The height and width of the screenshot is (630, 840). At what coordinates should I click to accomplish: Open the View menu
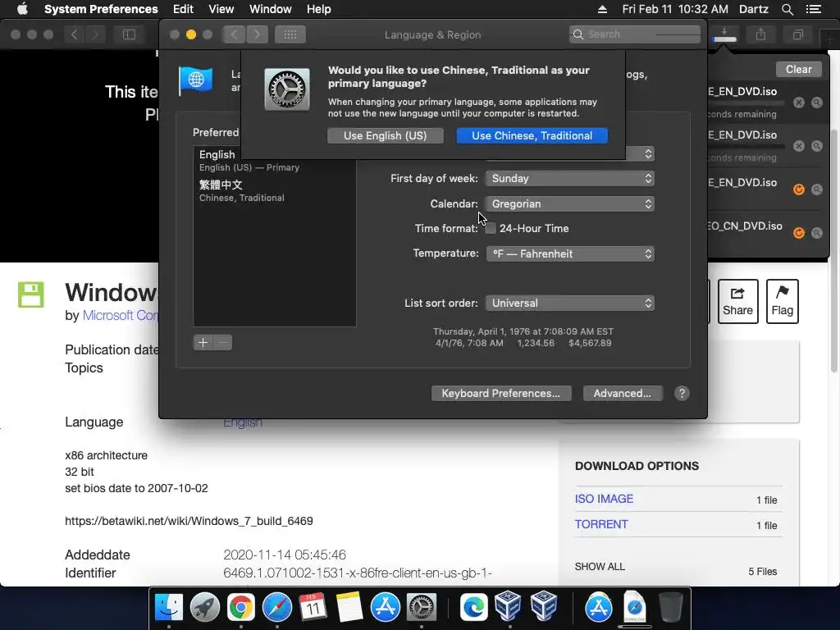click(221, 9)
